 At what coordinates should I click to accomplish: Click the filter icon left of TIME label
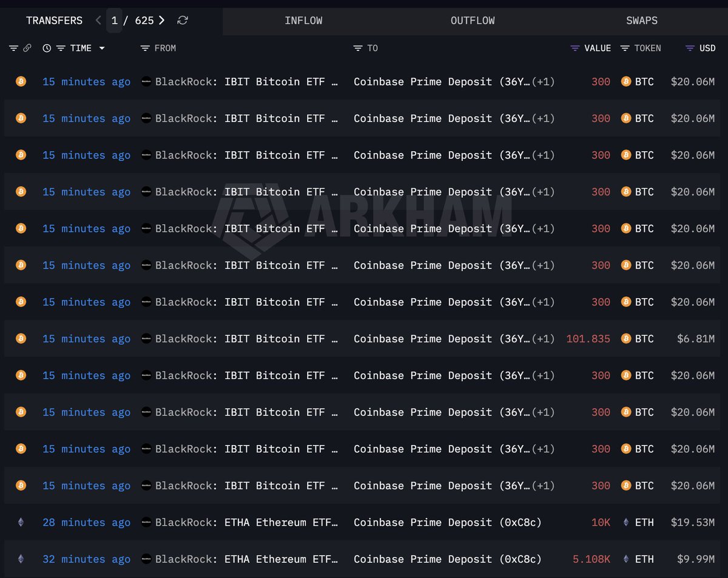click(61, 48)
